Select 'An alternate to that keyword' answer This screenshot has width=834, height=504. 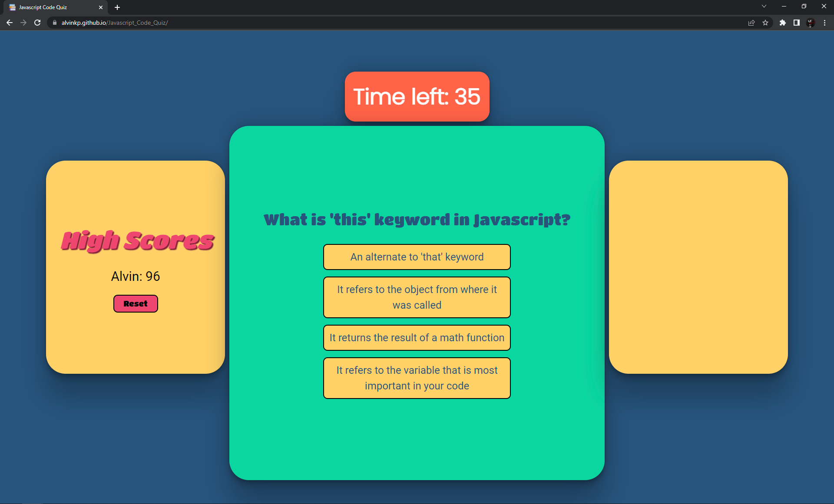pos(417,257)
